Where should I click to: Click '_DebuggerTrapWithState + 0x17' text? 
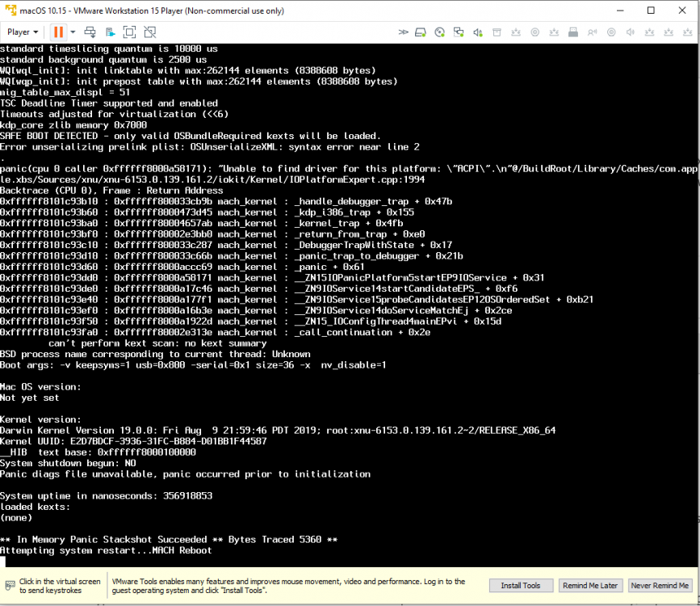(x=373, y=245)
